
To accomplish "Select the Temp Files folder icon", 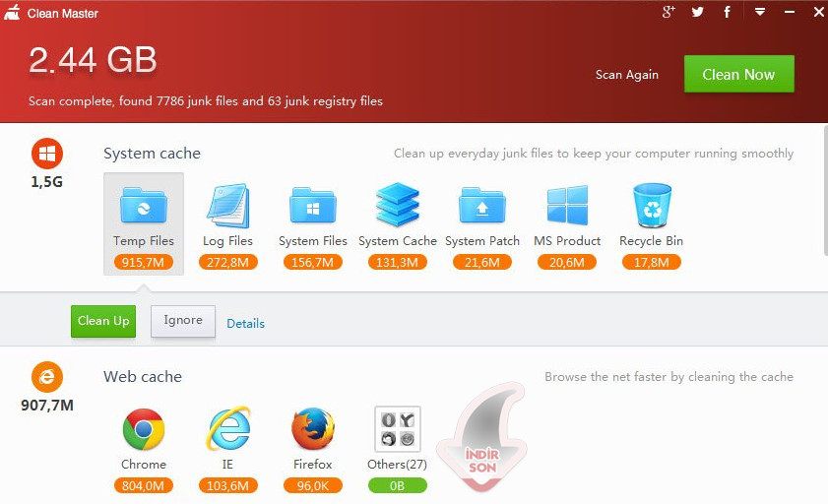I will 144,205.
